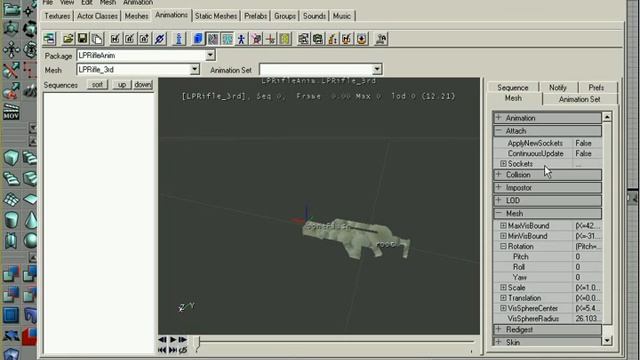Select the Sphere brush builder
Screen dimensions: 640x360
[x=30, y=241]
